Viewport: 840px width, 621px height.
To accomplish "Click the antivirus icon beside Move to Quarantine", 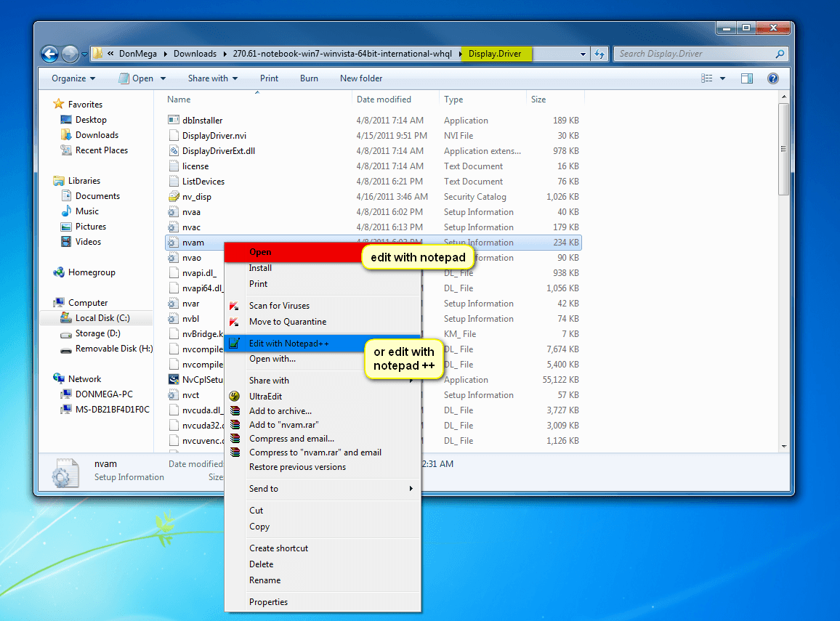I will coord(234,322).
